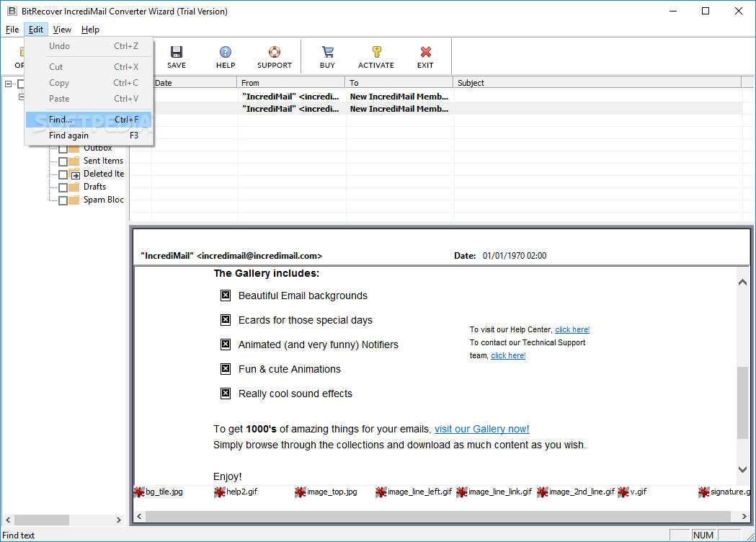
Task: Sort the list by From column header
Action: point(290,82)
